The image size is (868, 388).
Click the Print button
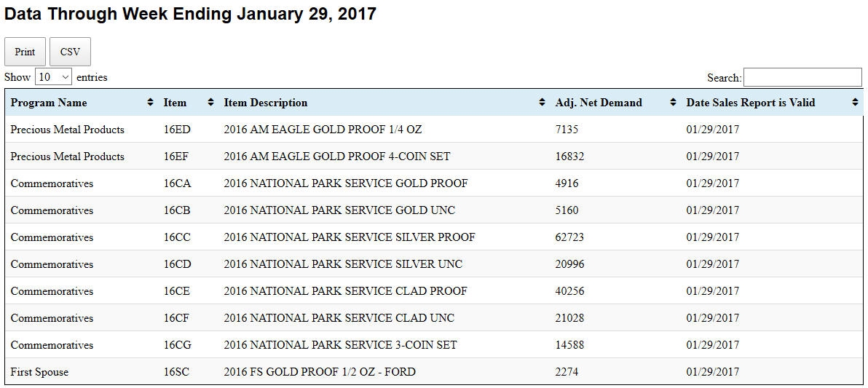pyautogui.click(x=25, y=52)
